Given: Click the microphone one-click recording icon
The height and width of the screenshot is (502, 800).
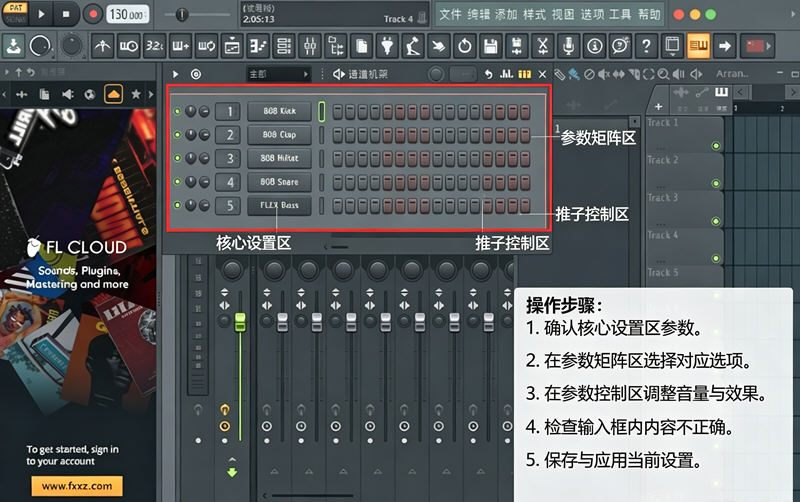Looking at the screenshot, I should tap(568, 46).
